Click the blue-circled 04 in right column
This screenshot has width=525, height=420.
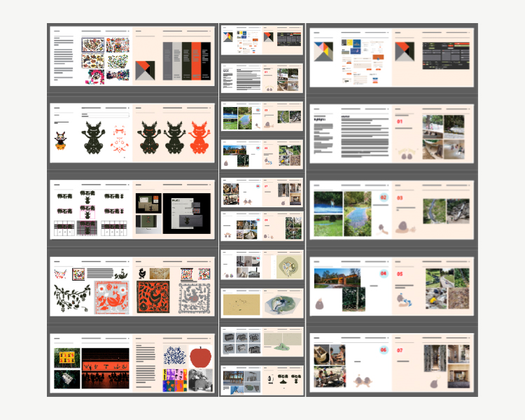(x=383, y=274)
